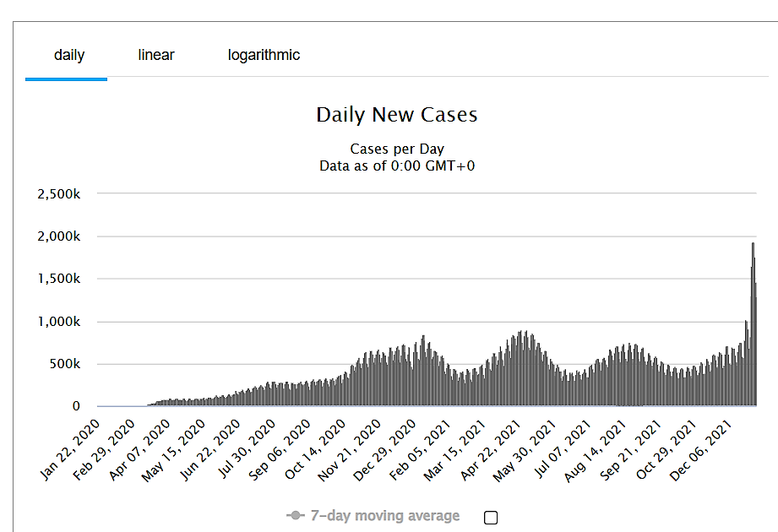This screenshot has height=532, width=778.
Task: Click the 500k y-axis label
Action: click(64, 364)
